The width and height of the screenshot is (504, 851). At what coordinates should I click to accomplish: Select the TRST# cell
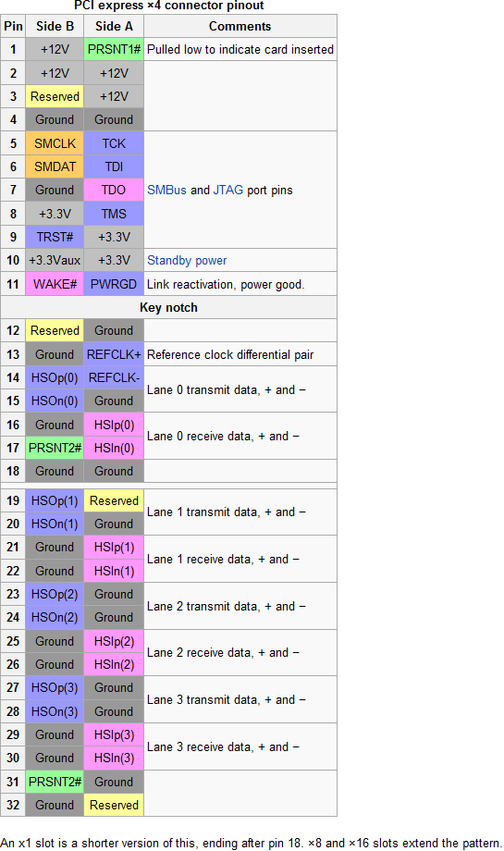coord(55,237)
